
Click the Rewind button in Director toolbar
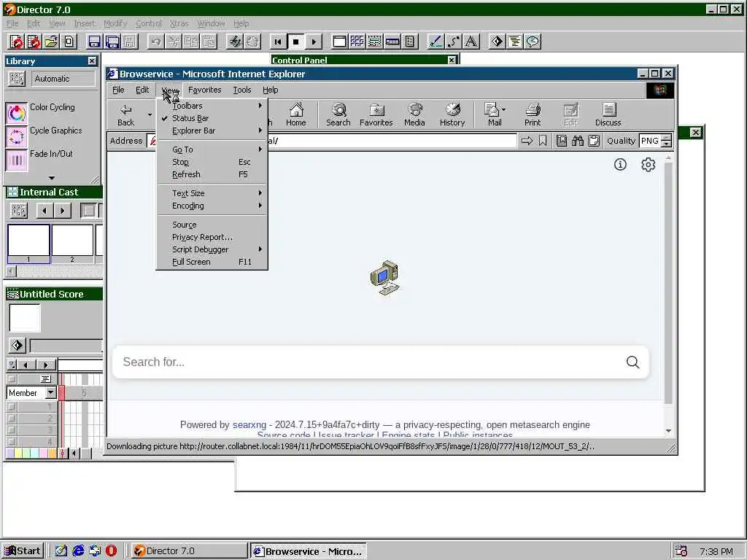point(278,42)
